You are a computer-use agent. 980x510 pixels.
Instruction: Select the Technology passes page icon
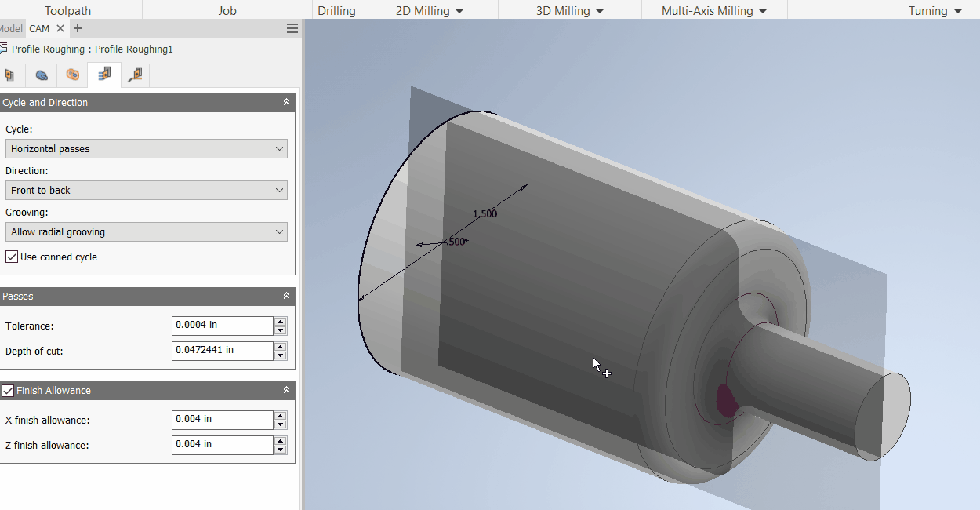click(x=104, y=75)
